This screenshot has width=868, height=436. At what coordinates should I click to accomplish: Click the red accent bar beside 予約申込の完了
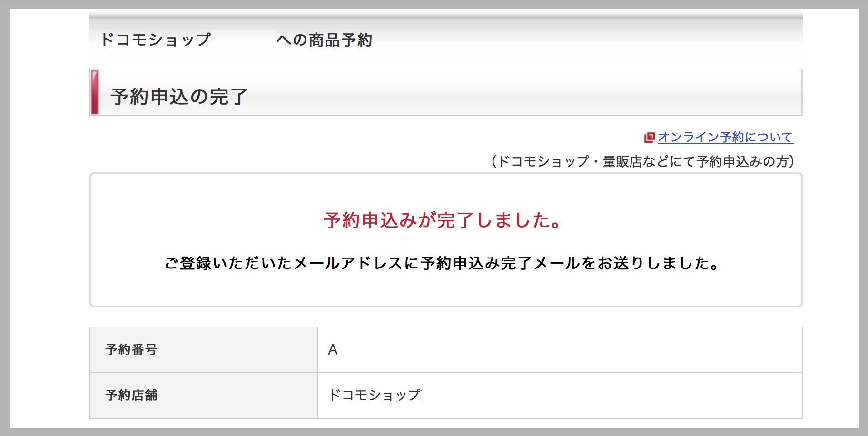click(x=95, y=92)
